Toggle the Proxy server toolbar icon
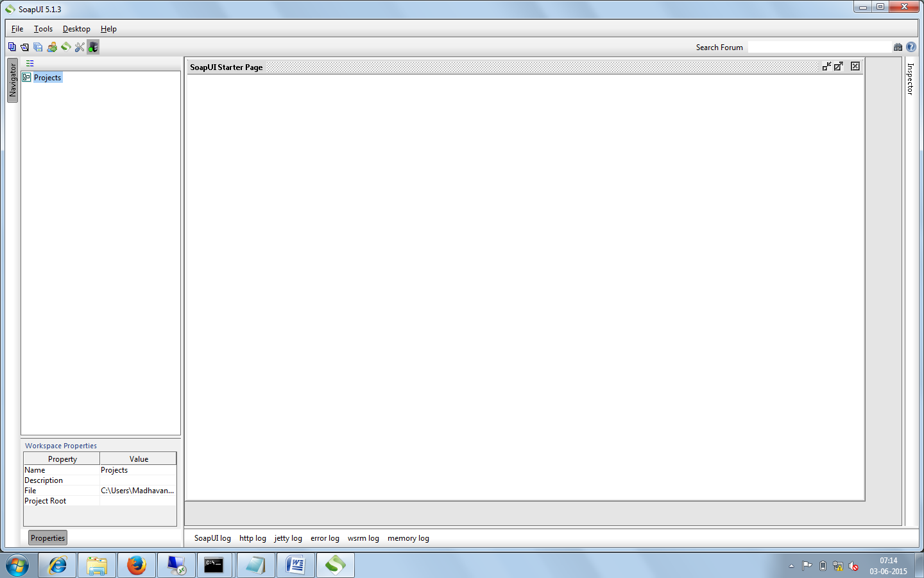 pos(93,47)
